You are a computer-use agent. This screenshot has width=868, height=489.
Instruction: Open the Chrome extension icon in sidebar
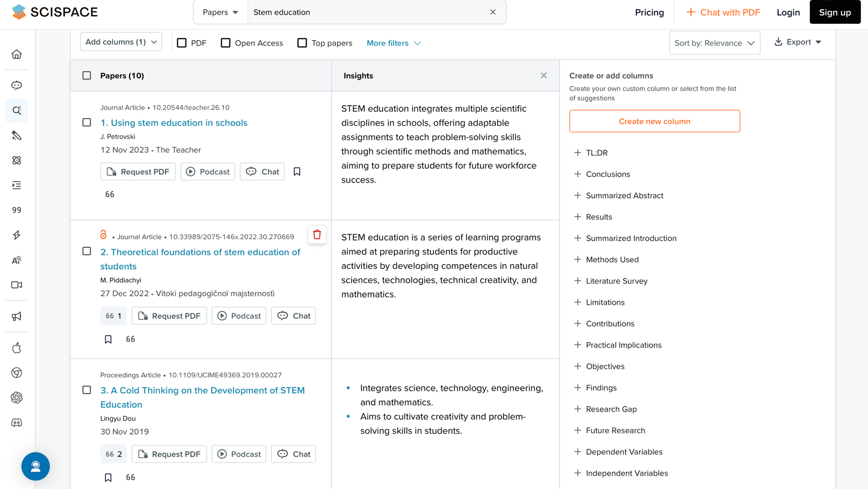pyautogui.click(x=17, y=373)
